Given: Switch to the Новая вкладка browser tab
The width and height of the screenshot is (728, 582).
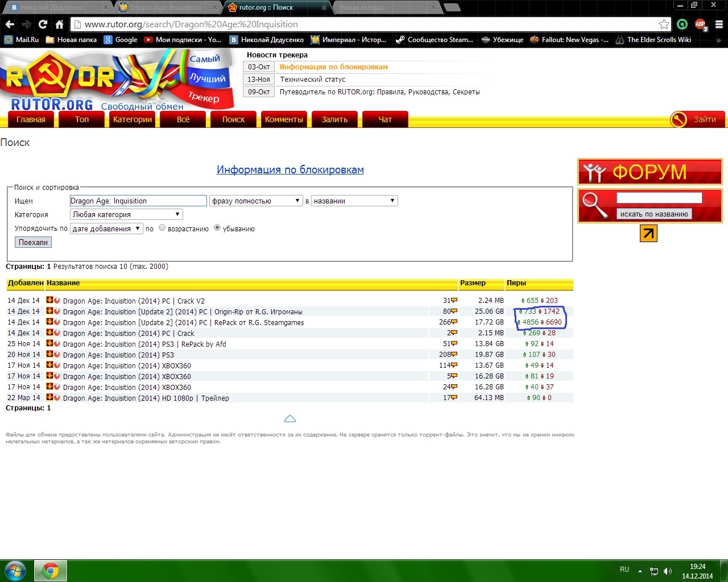Looking at the screenshot, I should [x=386, y=7].
